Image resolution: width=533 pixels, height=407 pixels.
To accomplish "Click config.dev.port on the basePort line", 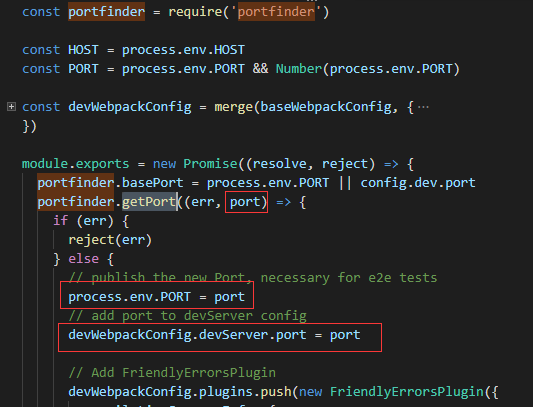I will click(418, 183).
